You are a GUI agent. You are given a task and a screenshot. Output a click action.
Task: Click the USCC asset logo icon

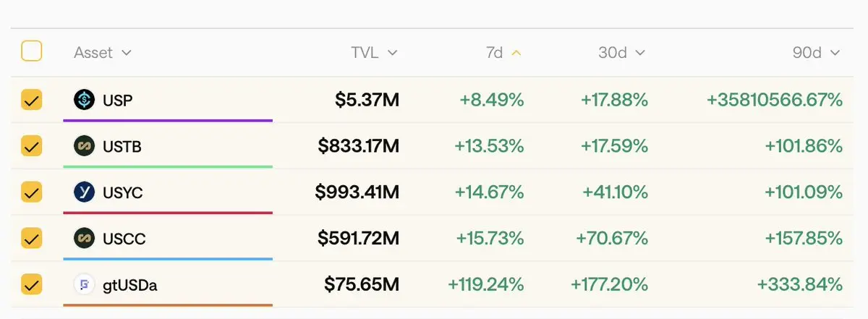[85, 238]
